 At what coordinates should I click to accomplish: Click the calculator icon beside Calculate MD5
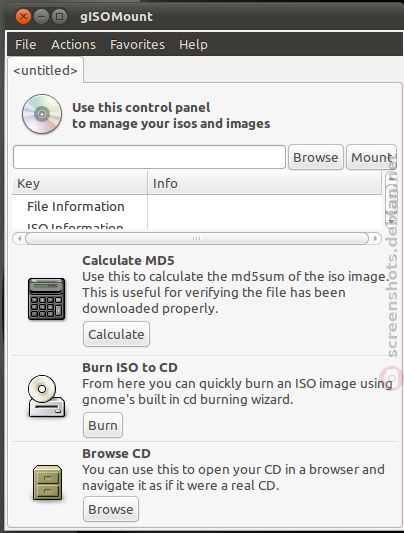point(47,299)
